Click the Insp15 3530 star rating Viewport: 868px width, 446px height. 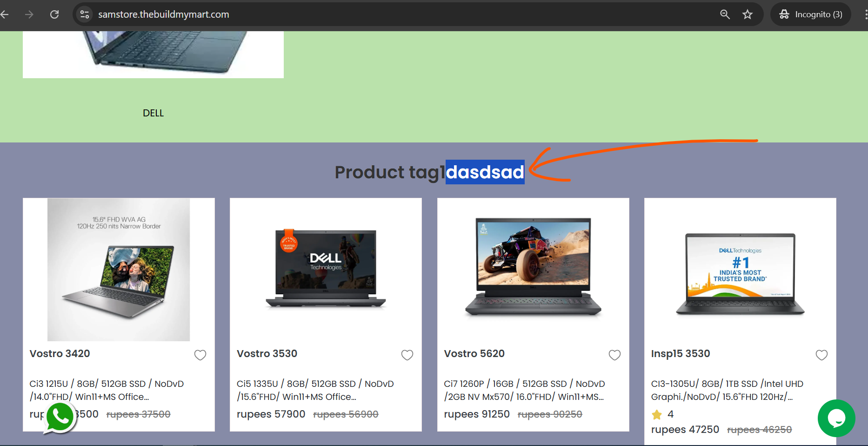(x=662, y=414)
